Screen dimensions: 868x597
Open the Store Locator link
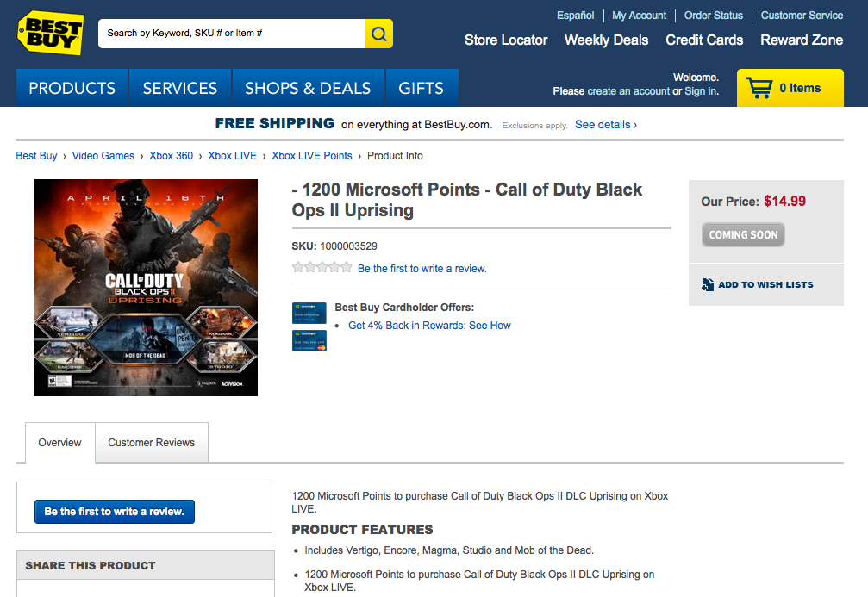(506, 40)
